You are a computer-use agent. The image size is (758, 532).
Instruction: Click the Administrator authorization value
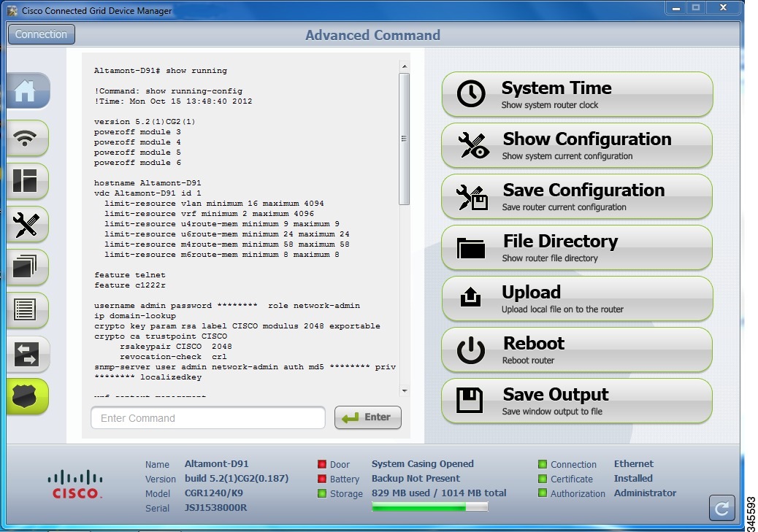tap(645, 493)
